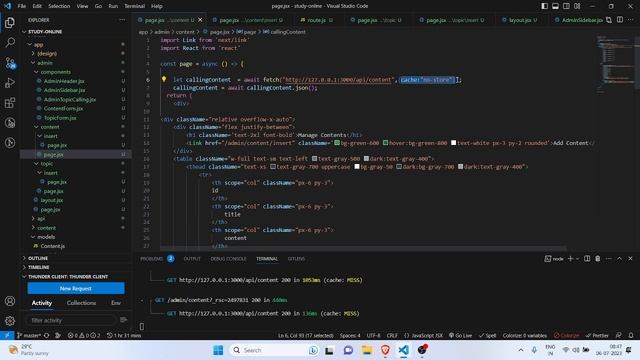Click the sync changes icon in status bar
This screenshot has height=360, width=640.
[47, 336]
